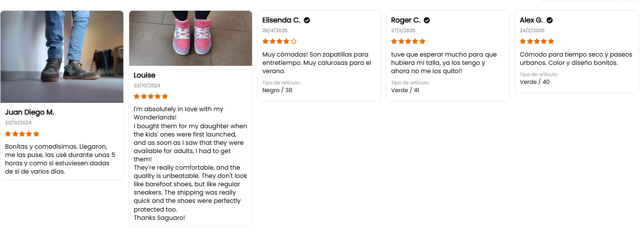644x234 pixels.
Task: Open Louise's photo of pink sneakers
Action: tap(191, 38)
